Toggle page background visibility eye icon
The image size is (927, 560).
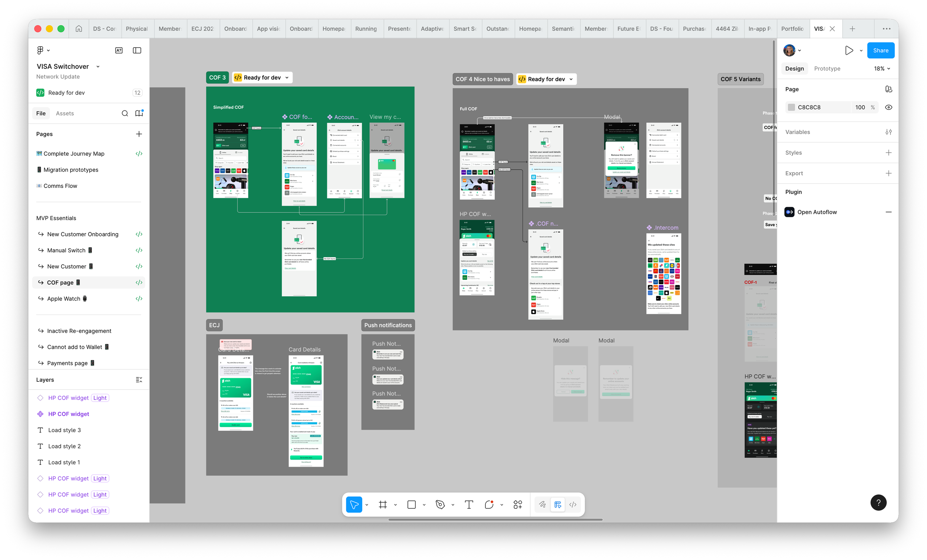(888, 107)
